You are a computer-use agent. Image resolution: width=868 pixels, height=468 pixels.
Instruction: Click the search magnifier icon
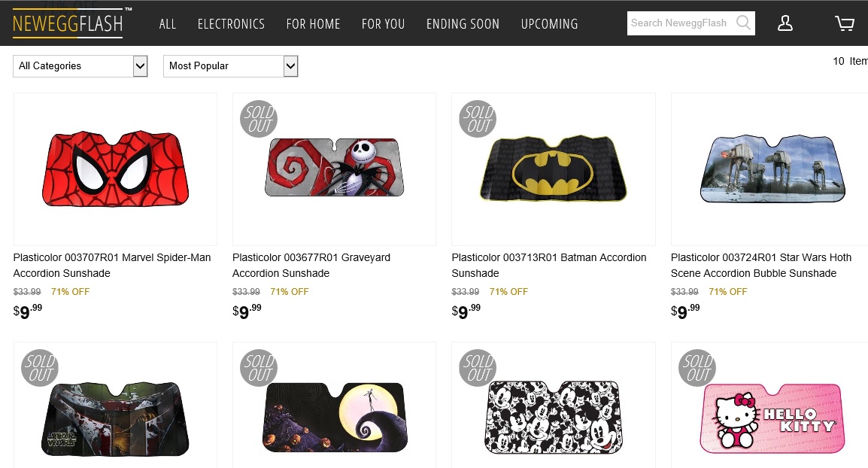click(x=743, y=23)
